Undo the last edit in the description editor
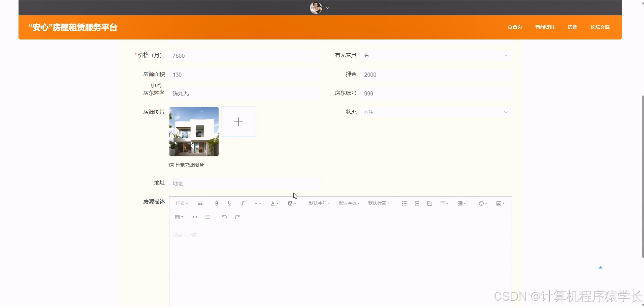 point(224,217)
